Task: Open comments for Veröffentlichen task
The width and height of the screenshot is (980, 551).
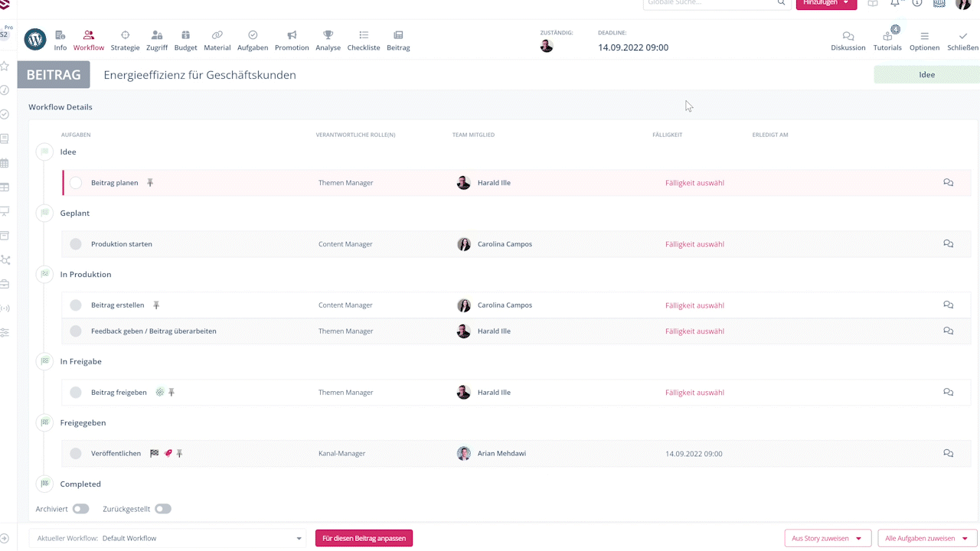Action: (948, 454)
